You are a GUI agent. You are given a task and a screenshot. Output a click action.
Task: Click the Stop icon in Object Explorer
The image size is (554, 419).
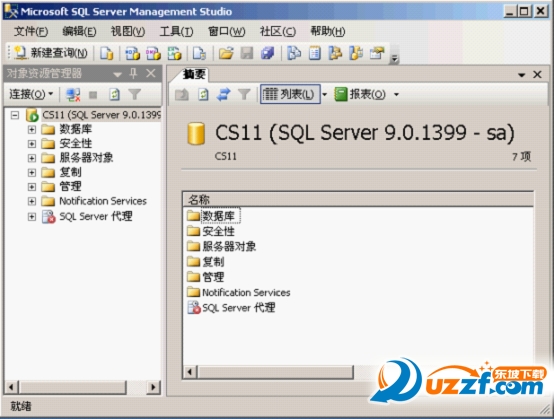93,95
